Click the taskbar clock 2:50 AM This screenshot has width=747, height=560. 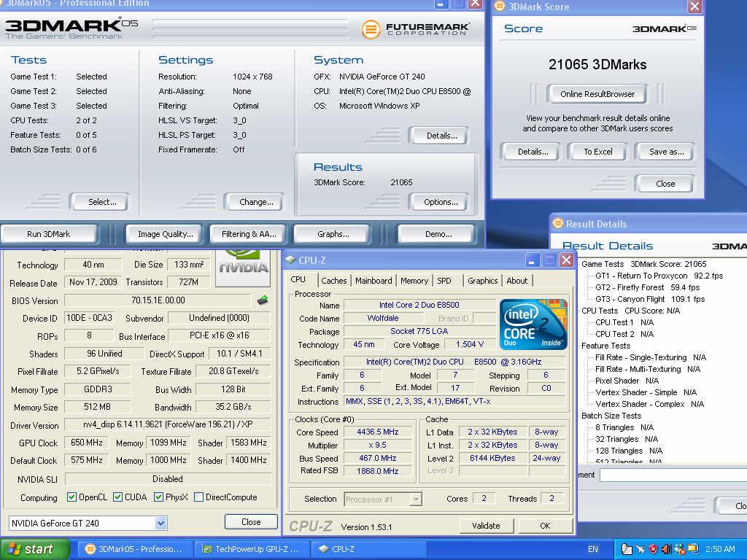coord(720,549)
